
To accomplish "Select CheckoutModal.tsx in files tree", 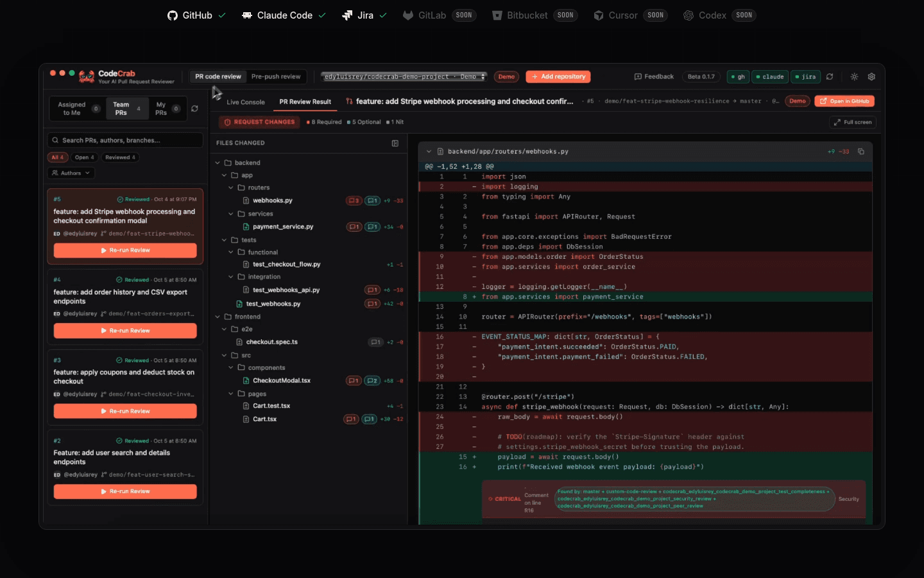I will click(x=281, y=381).
